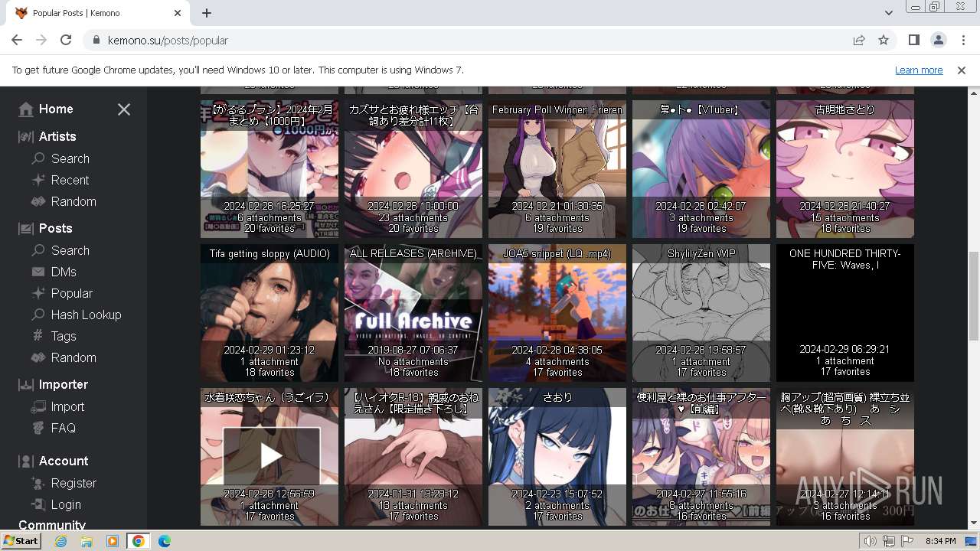
Task: Open Random under Artists
Action: tap(64, 201)
